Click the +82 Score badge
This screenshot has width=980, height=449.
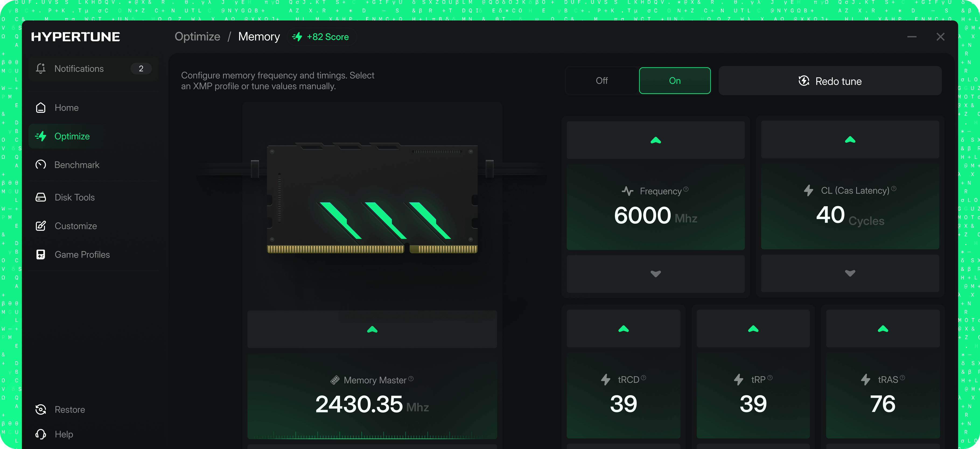321,37
